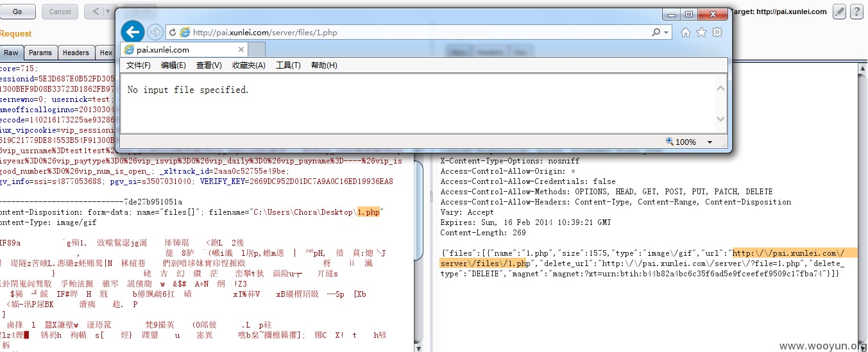Select the pai.xunlei.com tab

183,49
